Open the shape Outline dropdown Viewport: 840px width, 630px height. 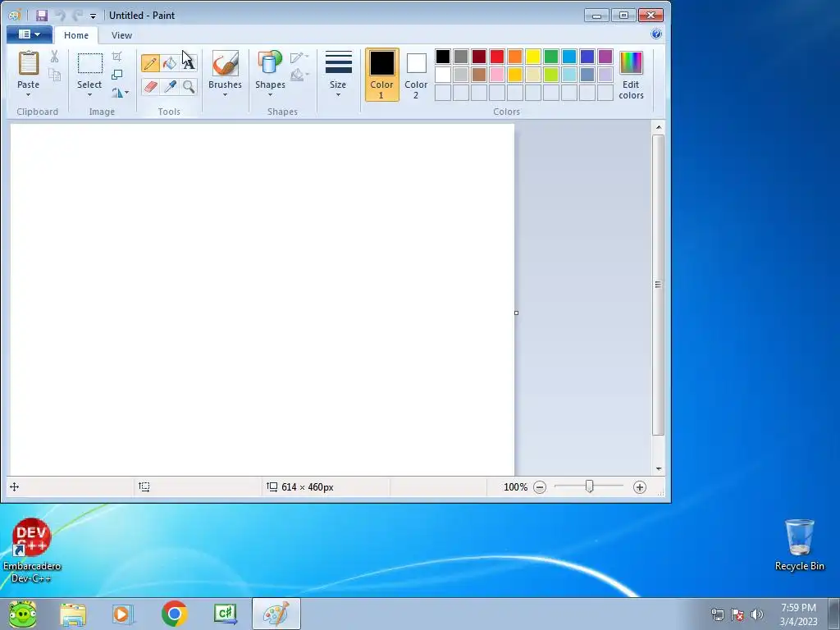click(x=299, y=57)
